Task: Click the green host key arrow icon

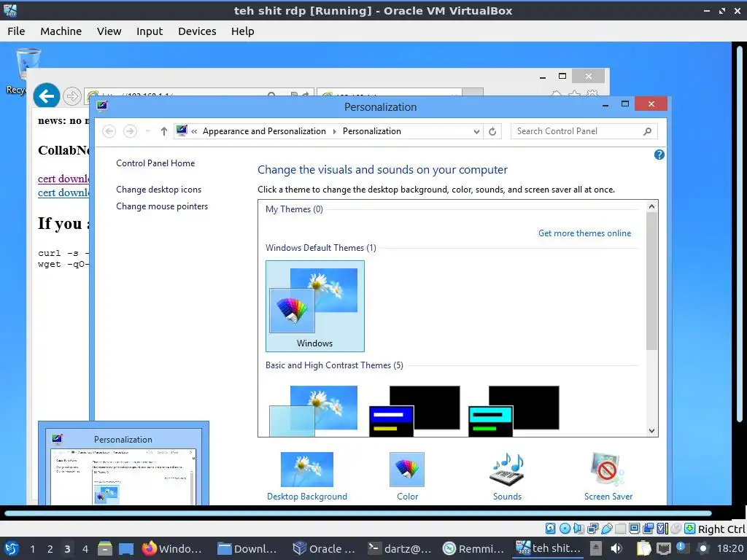Action: coord(689,528)
